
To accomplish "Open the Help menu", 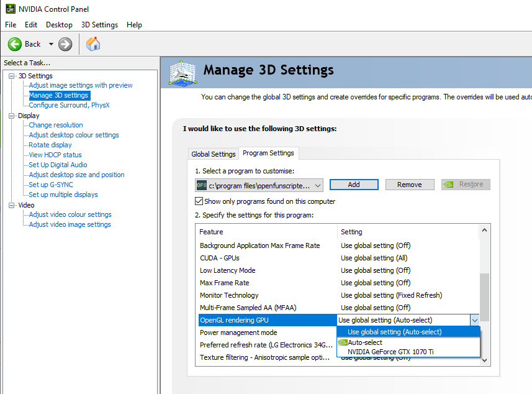I will pos(134,25).
